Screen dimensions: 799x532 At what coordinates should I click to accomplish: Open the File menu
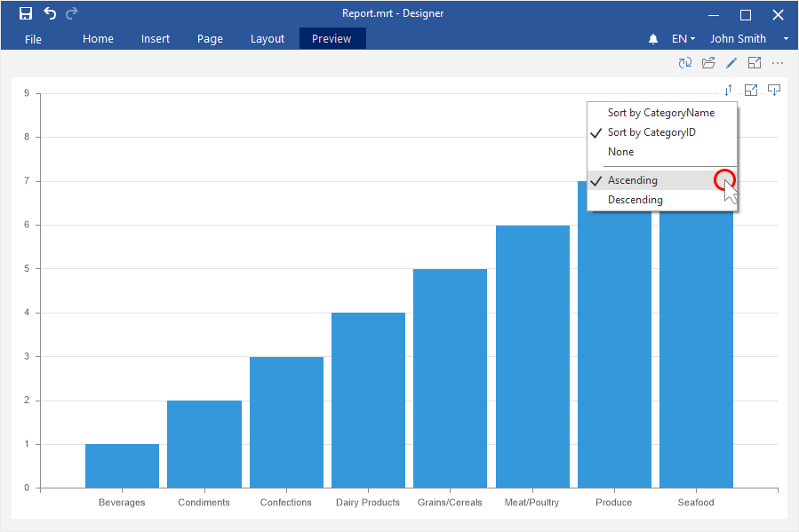point(33,39)
